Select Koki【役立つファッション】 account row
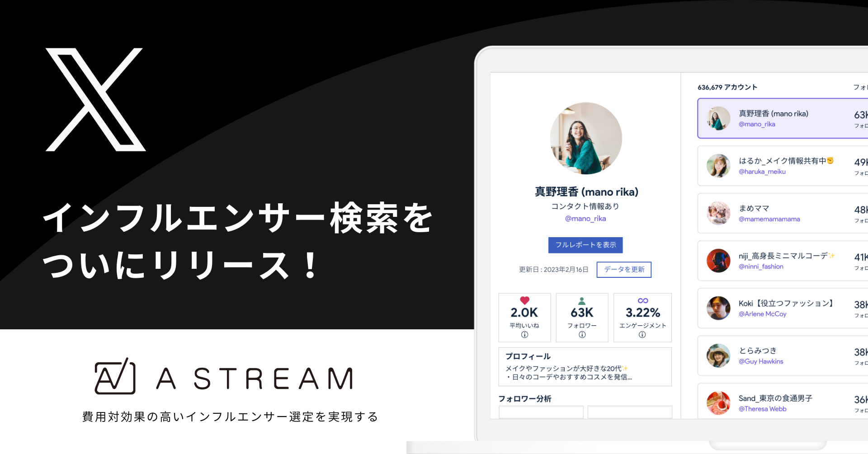The height and width of the screenshot is (454, 868). click(783, 308)
